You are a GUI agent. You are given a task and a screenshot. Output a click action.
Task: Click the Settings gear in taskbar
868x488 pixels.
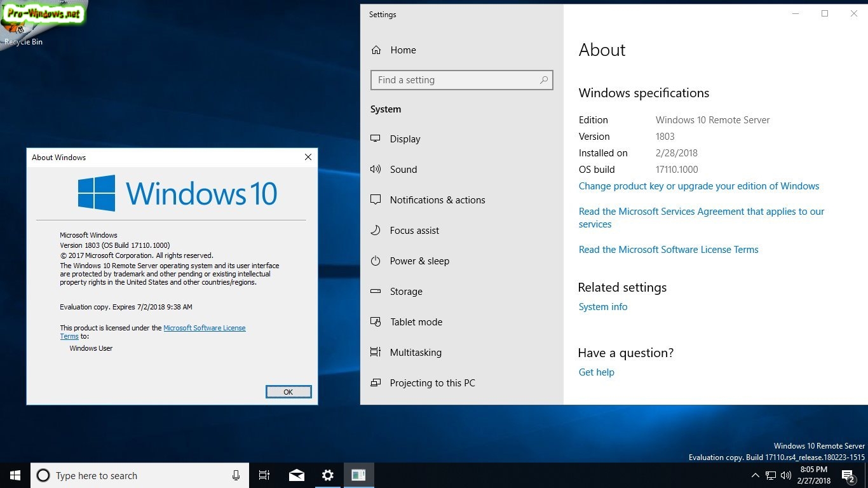point(327,475)
